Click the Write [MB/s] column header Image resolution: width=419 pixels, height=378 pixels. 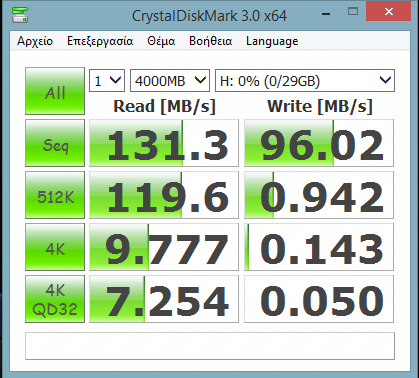click(320, 107)
